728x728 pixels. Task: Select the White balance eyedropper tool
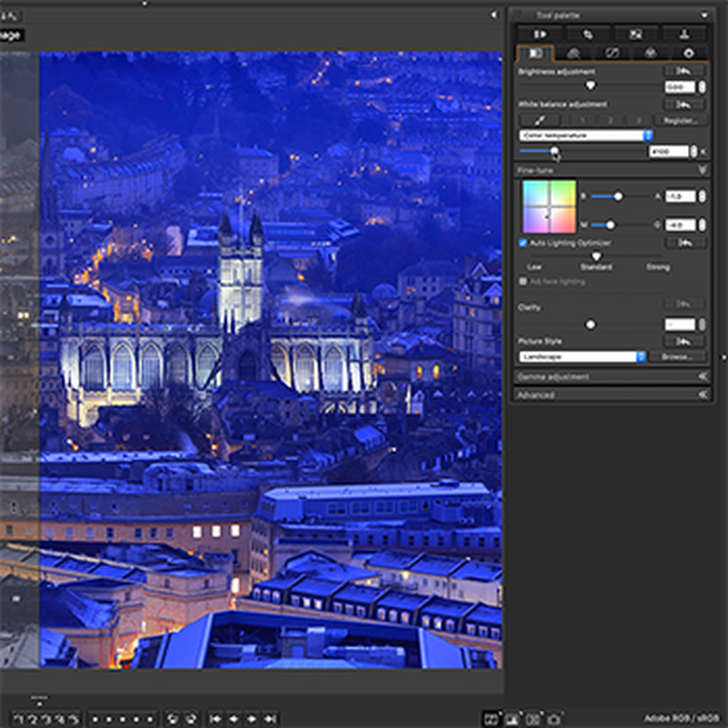[x=540, y=119]
